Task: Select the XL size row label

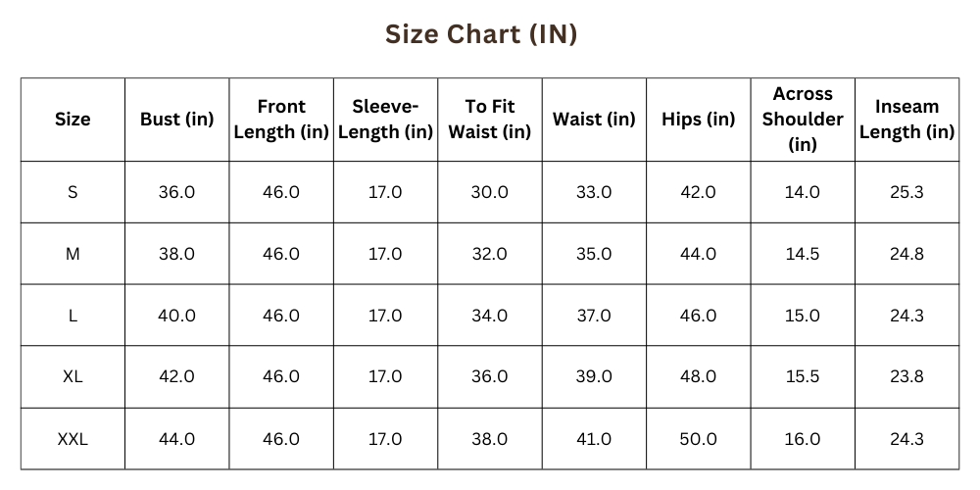Action: click(x=73, y=377)
